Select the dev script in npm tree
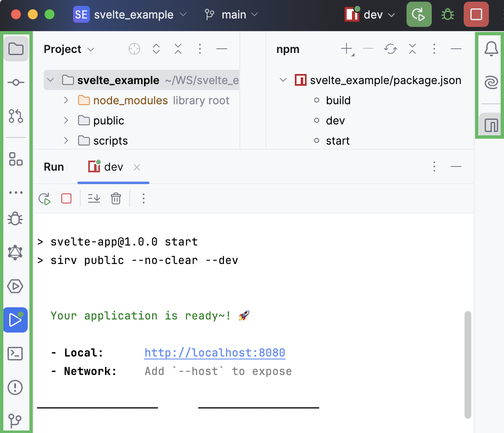 pos(335,121)
